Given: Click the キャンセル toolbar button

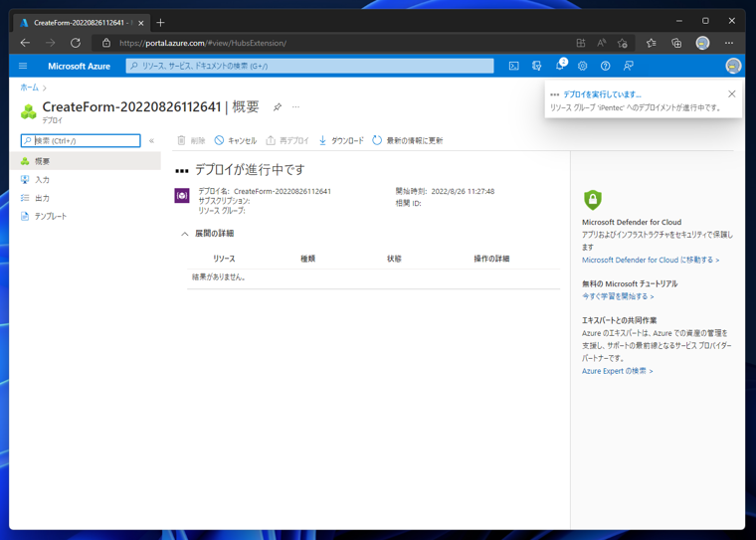Looking at the screenshot, I should (x=236, y=141).
